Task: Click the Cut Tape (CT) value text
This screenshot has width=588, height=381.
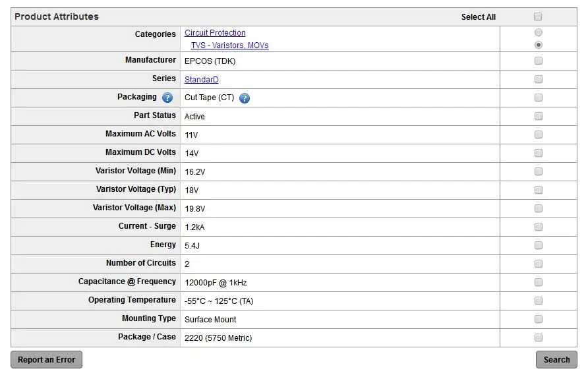Action: point(209,98)
